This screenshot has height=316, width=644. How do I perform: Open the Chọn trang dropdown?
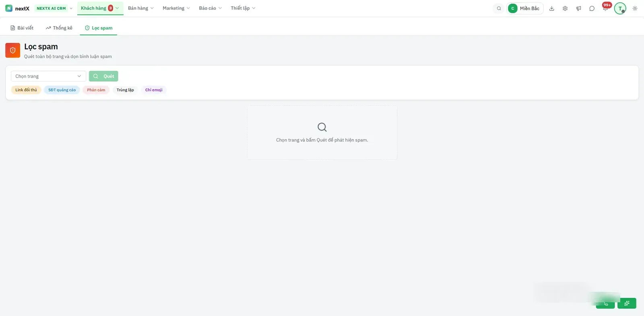48,76
